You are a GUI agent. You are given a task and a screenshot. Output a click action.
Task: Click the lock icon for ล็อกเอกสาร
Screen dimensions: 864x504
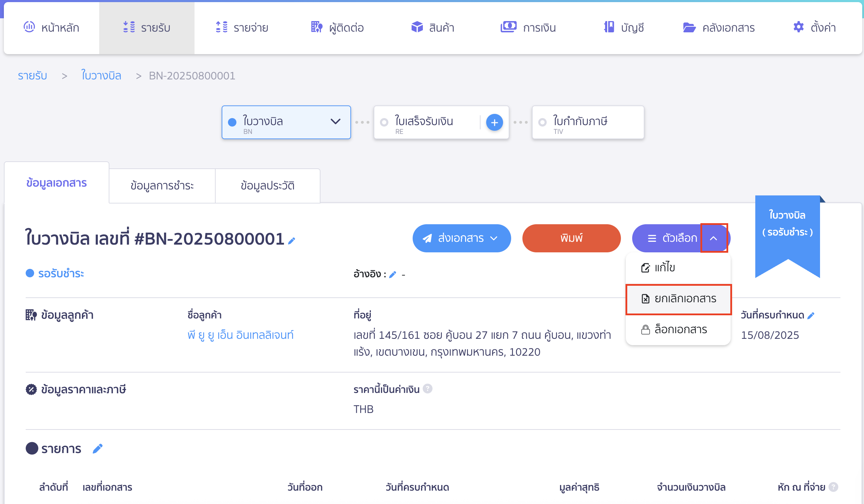tap(645, 330)
